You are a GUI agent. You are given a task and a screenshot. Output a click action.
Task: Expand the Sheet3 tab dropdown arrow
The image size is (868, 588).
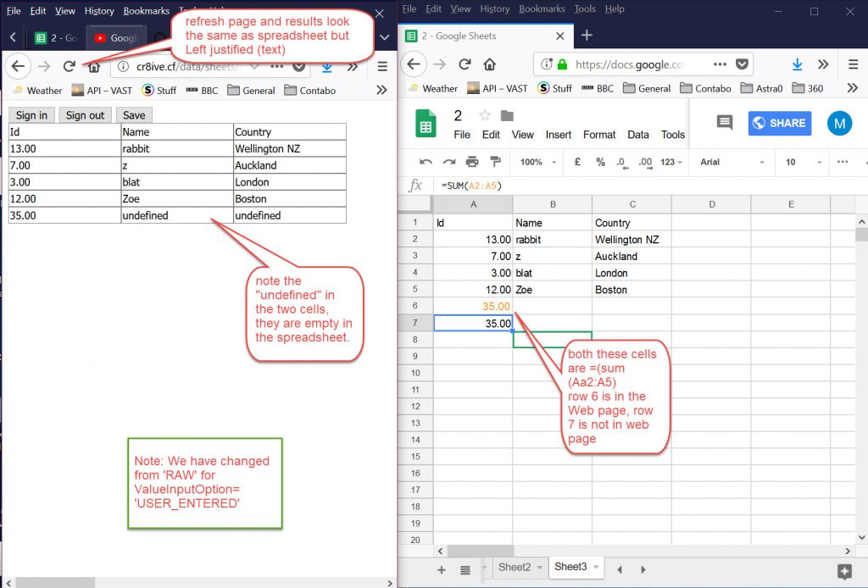(x=598, y=567)
